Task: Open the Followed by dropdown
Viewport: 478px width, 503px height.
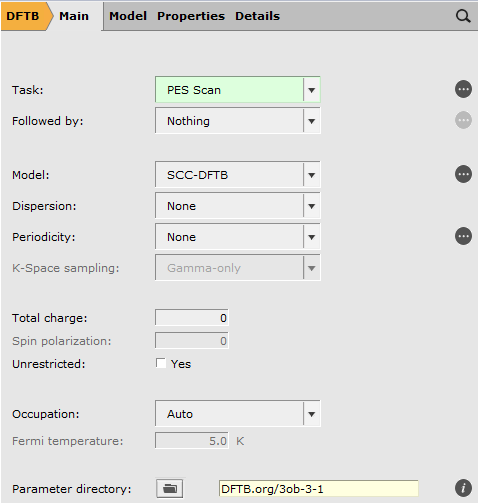Action: (238, 121)
